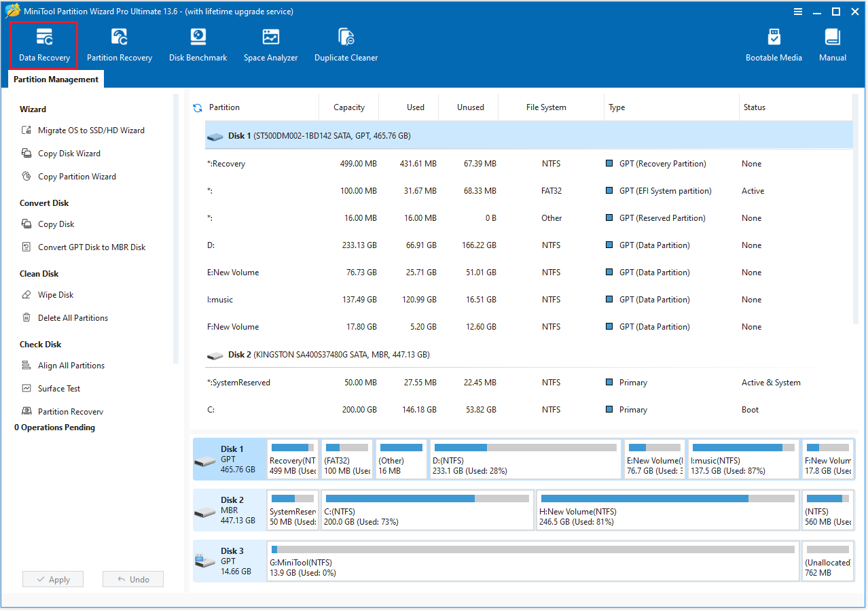The width and height of the screenshot is (868, 611).
Task: Open the Manual
Action: click(x=832, y=46)
